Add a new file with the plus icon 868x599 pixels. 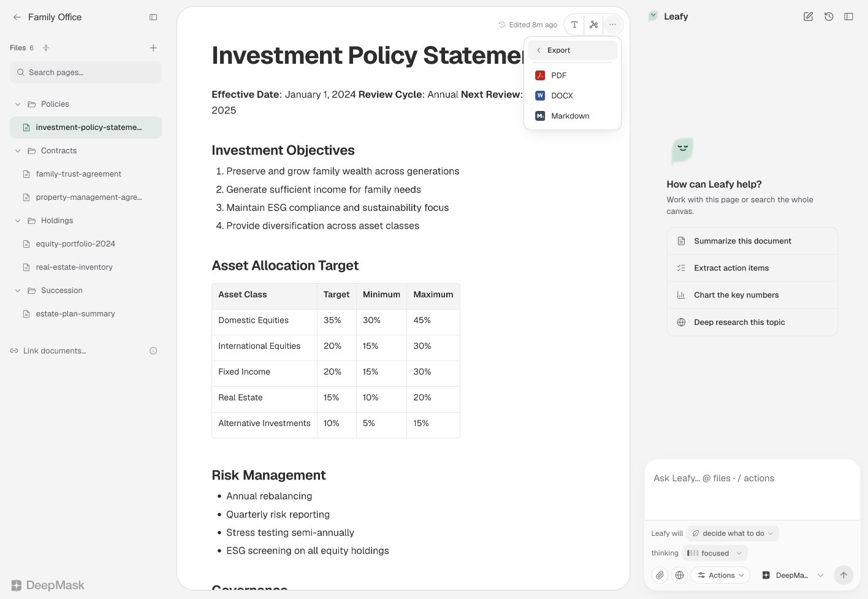(153, 48)
